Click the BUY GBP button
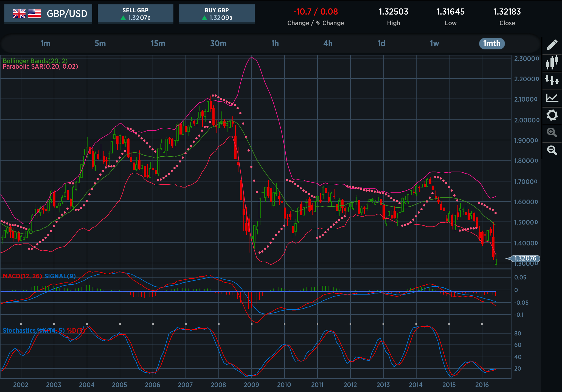 click(x=217, y=14)
